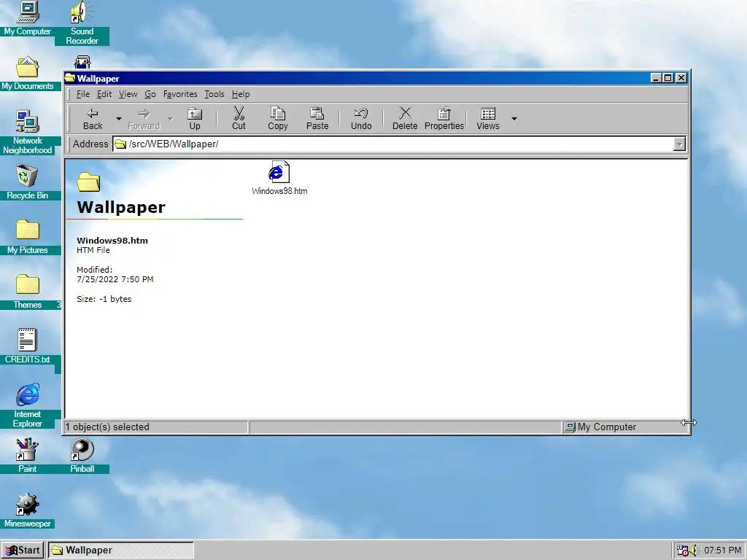Open My Documents desktop folder
Screen dimensions: 747x560
pyautogui.click(x=27, y=74)
